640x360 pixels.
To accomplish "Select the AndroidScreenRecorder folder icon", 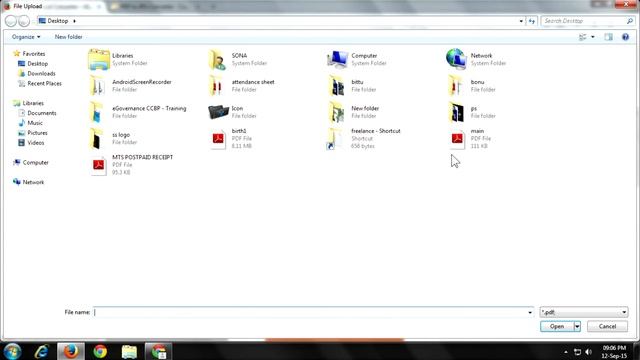I will click(98, 86).
